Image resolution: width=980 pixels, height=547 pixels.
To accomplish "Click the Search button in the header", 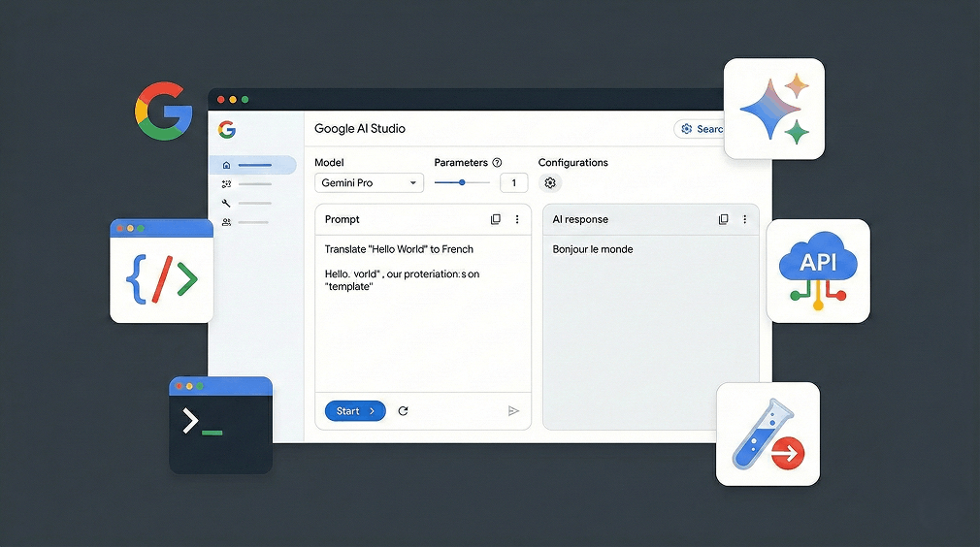I will [x=699, y=129].
